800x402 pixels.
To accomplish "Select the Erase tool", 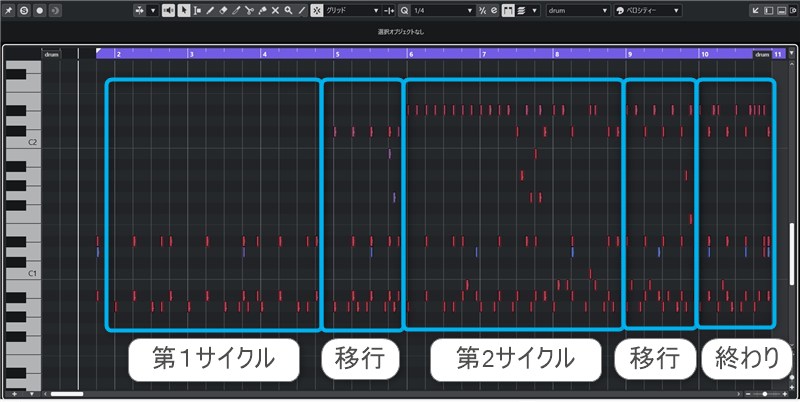I will [223, 11].
